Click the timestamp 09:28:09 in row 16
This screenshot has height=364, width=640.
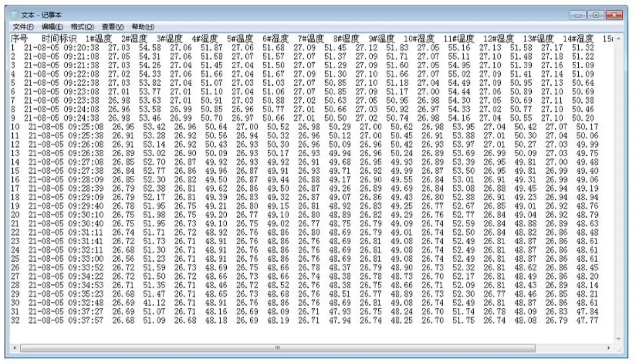(86, 179)
